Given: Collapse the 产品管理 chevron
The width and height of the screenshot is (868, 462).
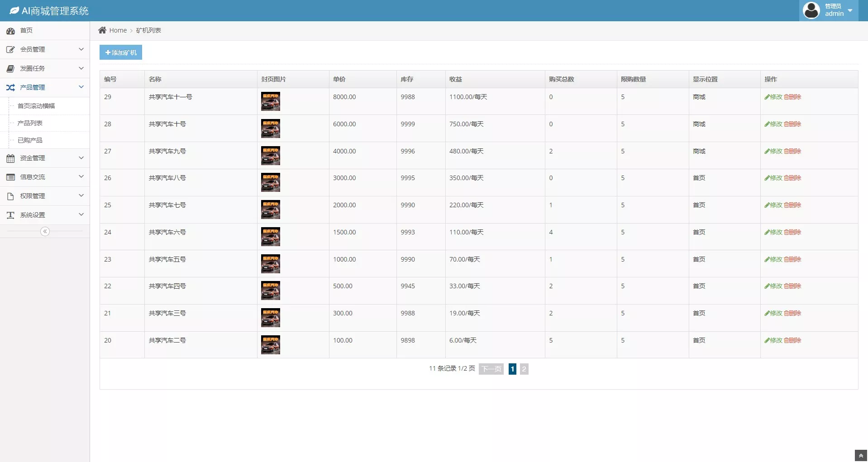Looking at the screenshot, I should click(x=81, y=87).
